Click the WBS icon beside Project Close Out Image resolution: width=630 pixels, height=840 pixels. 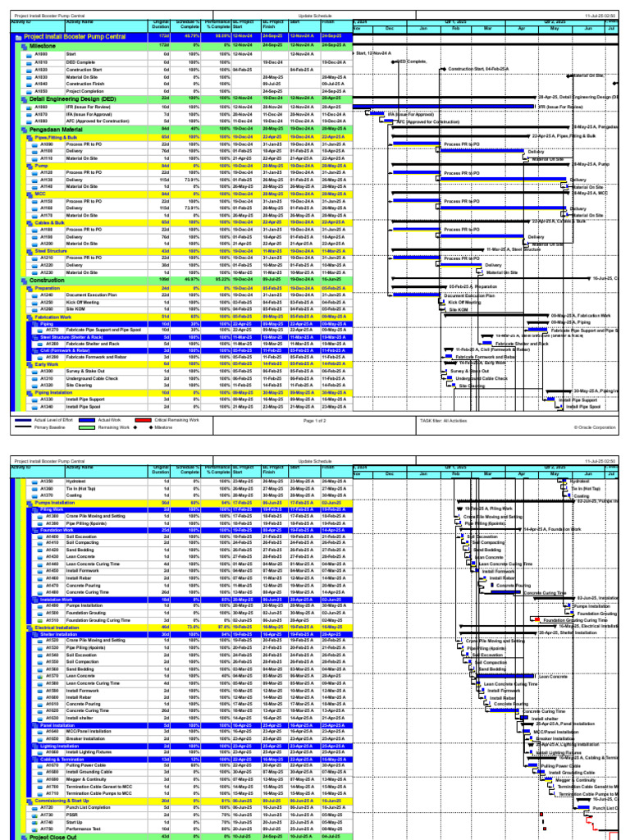[x=24, y=837]
